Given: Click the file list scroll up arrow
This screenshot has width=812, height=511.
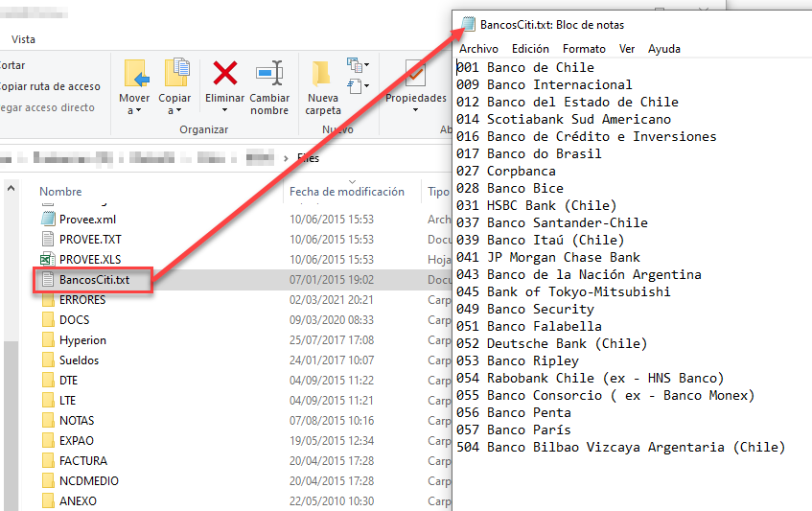Looking at the screenshot, I should point(11,189).
